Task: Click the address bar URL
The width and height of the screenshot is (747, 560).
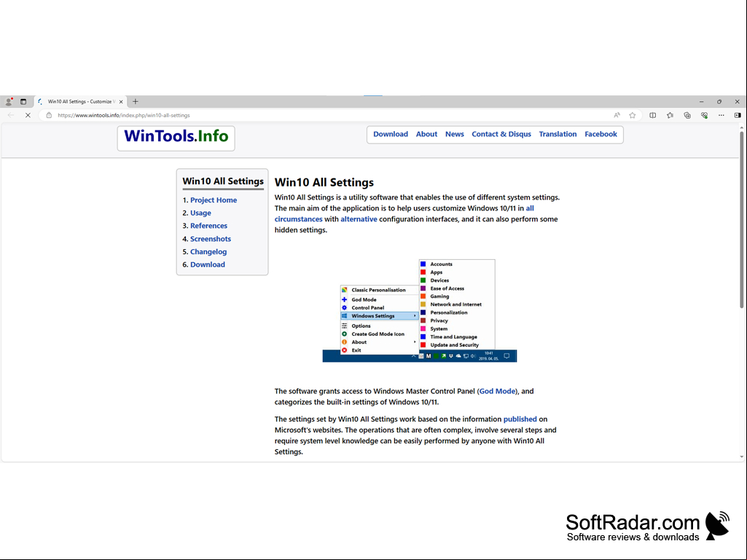Action: tap(124, 115)
